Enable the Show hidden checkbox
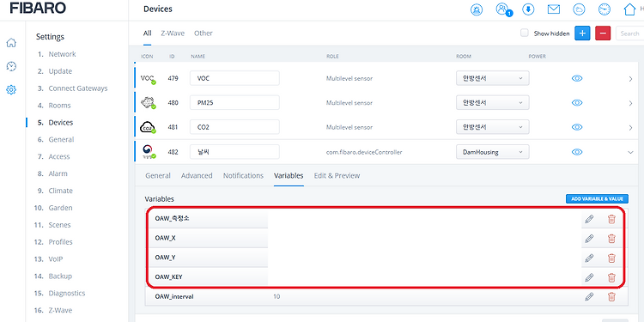 tap(525, 33)
